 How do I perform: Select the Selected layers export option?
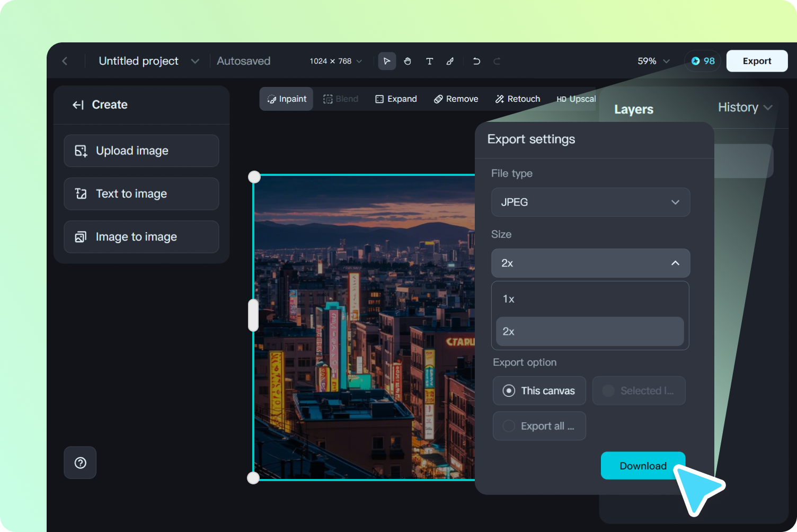[639, 391]
